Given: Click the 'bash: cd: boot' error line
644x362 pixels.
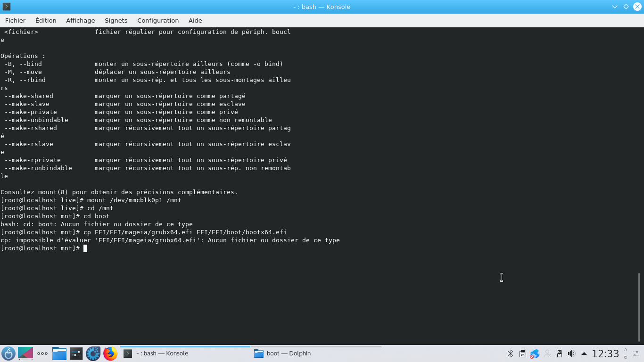Looking at the screenshot, I should 97,224.
